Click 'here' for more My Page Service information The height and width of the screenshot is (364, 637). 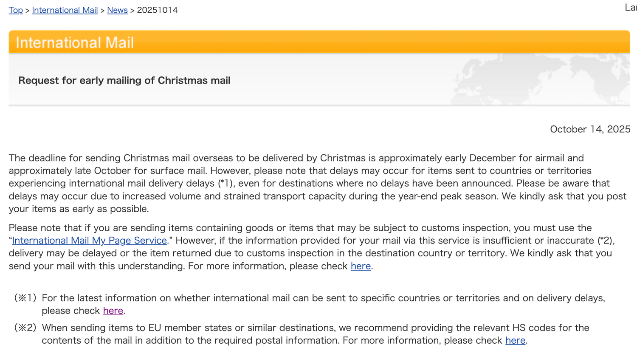tap(361, 266)
